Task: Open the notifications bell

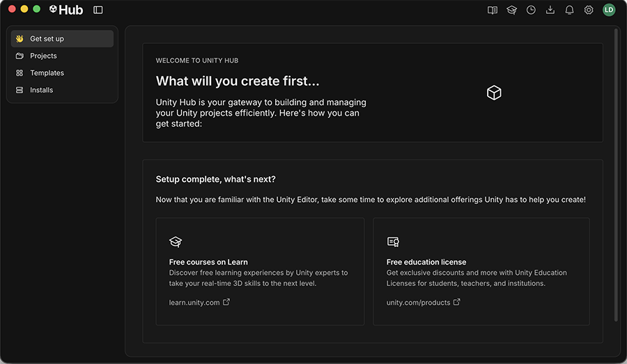Action: (x=569, y=10)
